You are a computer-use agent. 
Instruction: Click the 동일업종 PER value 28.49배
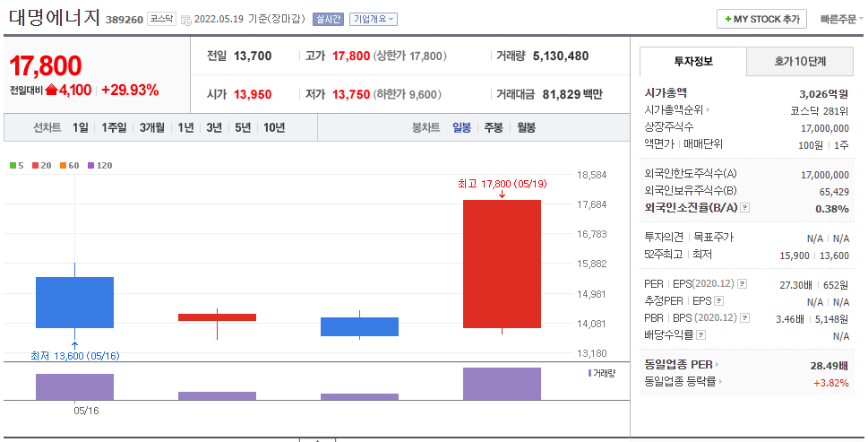pos(829,366)
